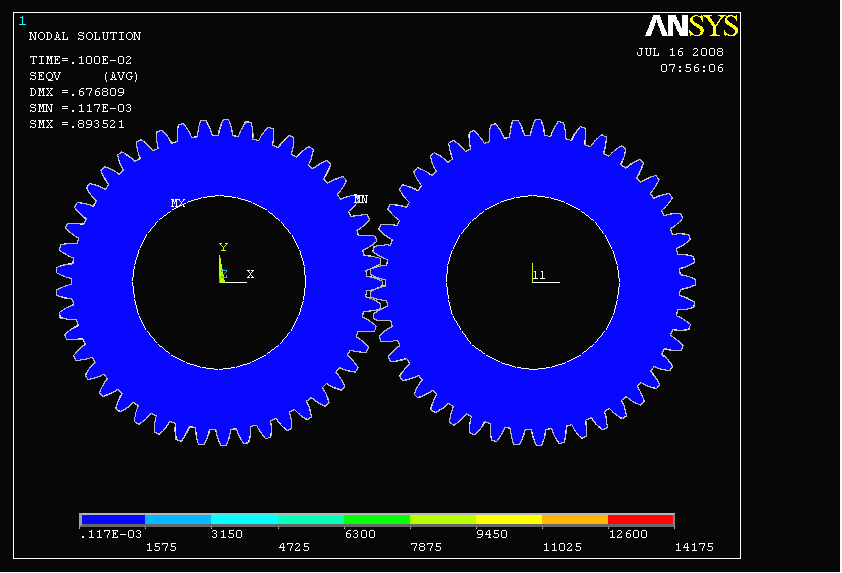Click the MX maximum stress marker

(x=178, y=203)
